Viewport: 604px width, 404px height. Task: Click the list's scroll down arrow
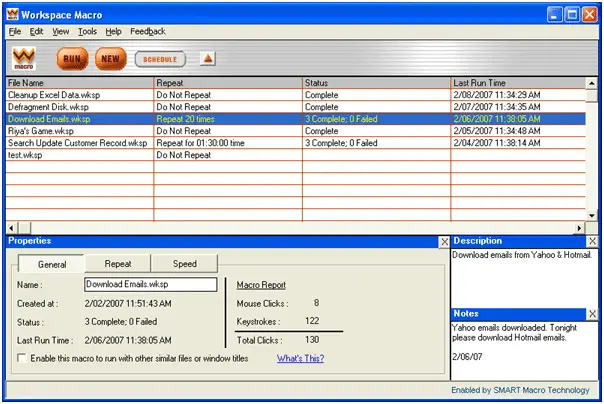point(591,216)
